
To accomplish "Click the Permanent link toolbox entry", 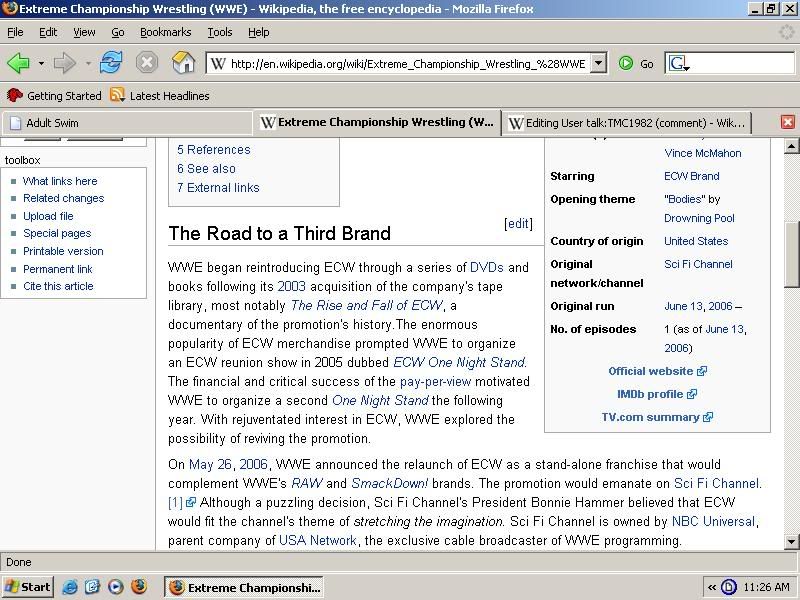I will click(x=58, y=269).
